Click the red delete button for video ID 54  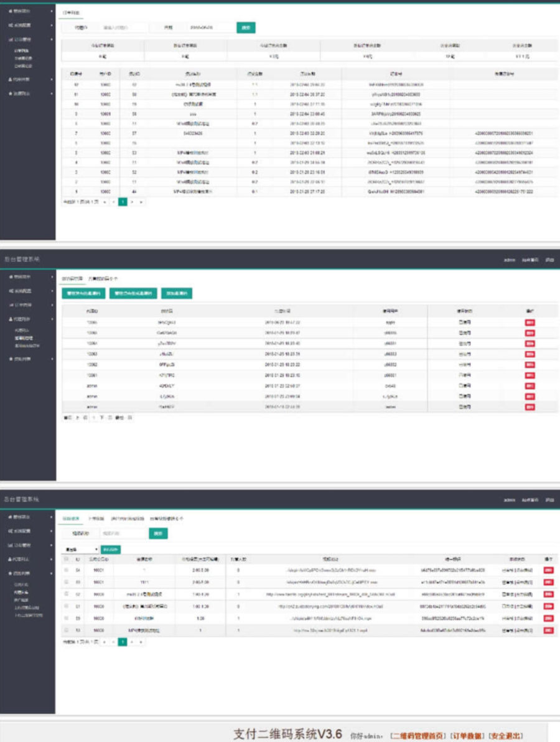point(548,570)
